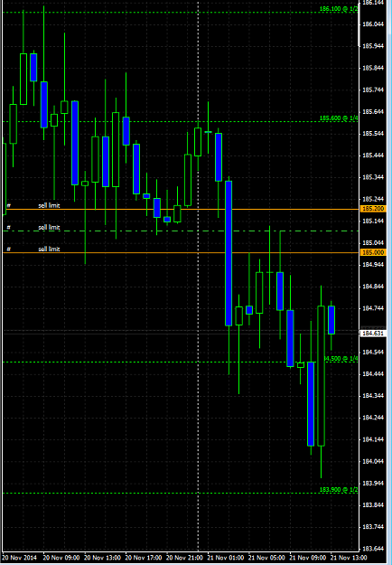Click the 21 Nov 13:00 time label
Image resolution: width=392 pixels, height=565 pixels.
pos(348,557)
